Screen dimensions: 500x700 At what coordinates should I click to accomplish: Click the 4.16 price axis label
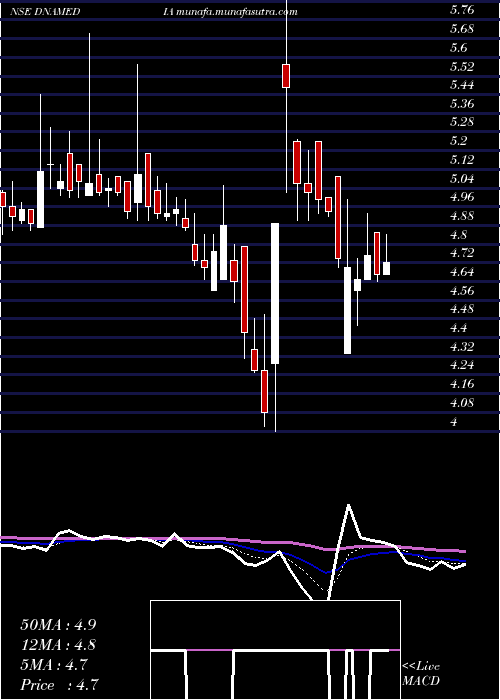[x=462, y=384]
